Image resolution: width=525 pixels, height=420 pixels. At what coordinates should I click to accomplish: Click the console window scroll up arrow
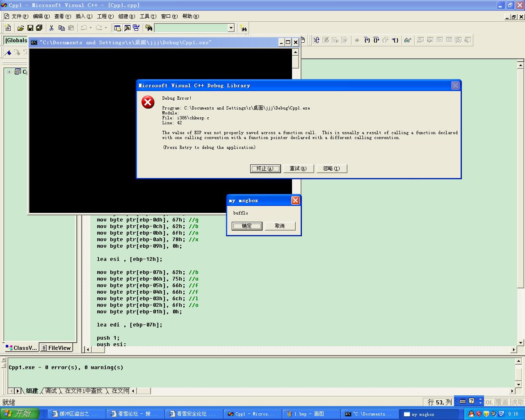click(x=295, y=52)
